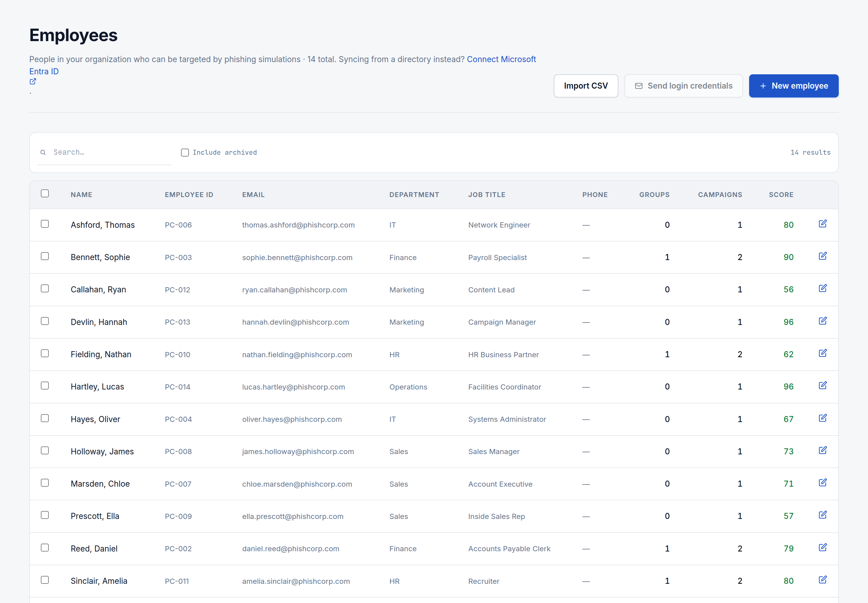Open Connect Microsoft Entra ID link
Viewport: 868px width, 603px height.
[501, 59]
